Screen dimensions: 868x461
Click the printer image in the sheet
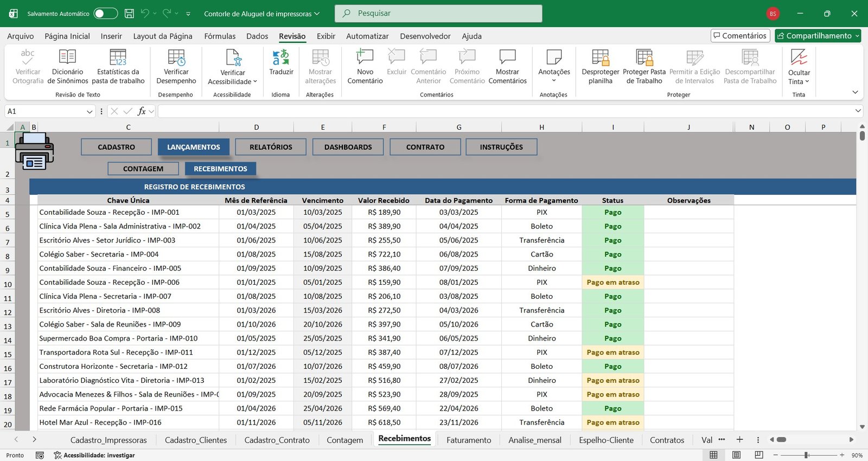(x=34, y=151)
